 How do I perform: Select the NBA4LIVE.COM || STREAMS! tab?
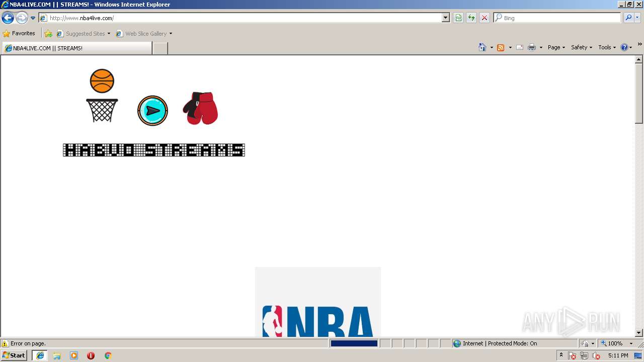(x=76, y=48)
